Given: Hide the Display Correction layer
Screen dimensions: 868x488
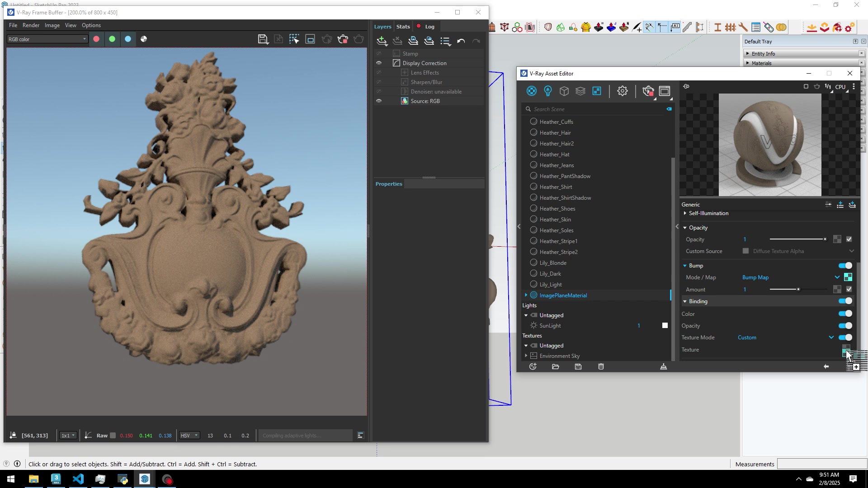Looking at the screenshot, I should click(379, 63).
